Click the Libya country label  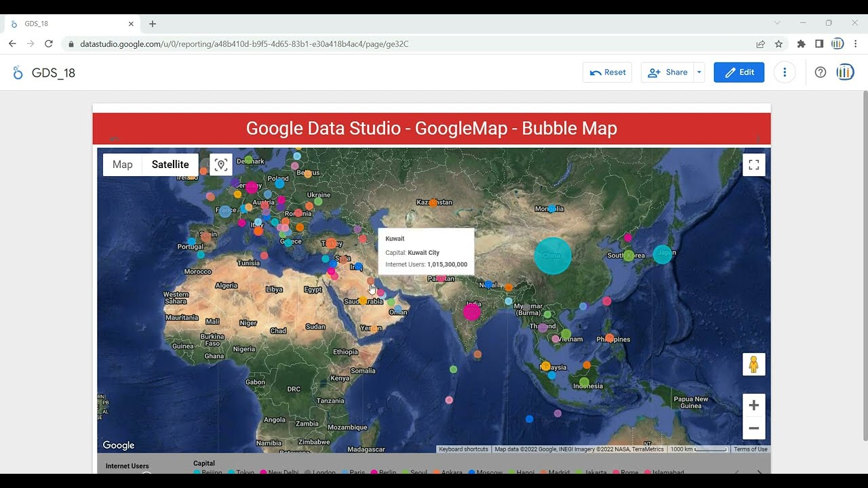pyautogui.click(x=274, y=289)
